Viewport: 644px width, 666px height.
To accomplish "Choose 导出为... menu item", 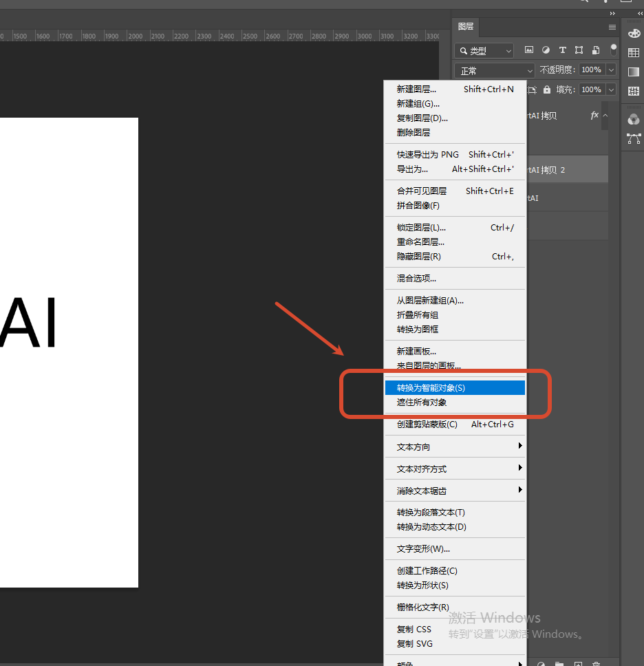I will pyautogui.click(x=455, y=169).
